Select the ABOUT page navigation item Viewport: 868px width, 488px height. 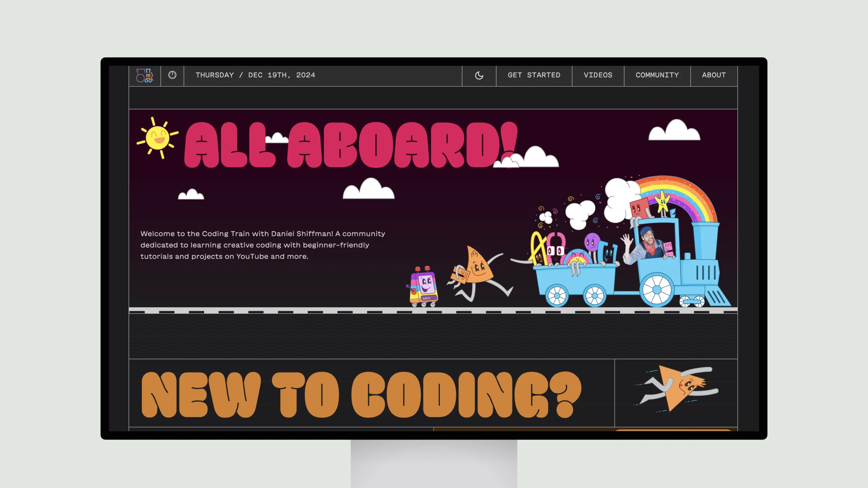[x=714, y=75]
